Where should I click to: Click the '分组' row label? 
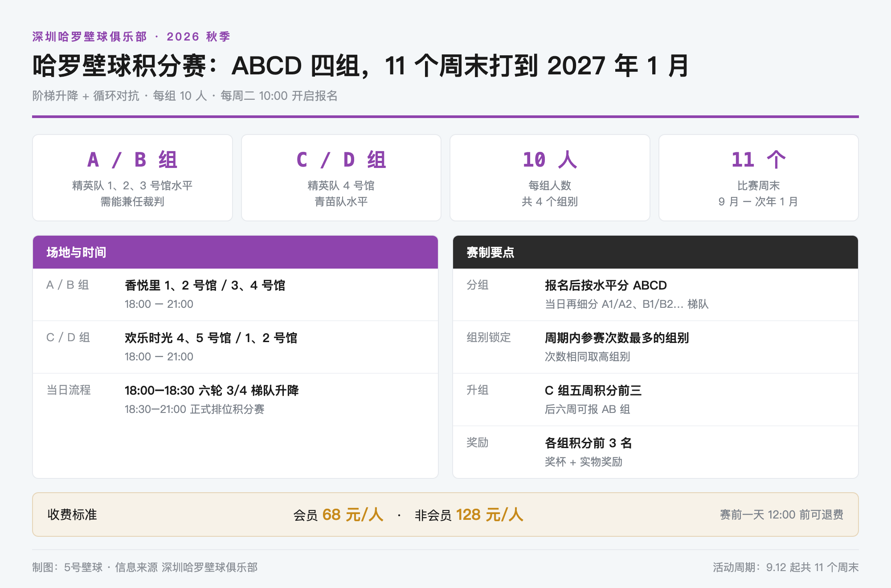(478, 285)
